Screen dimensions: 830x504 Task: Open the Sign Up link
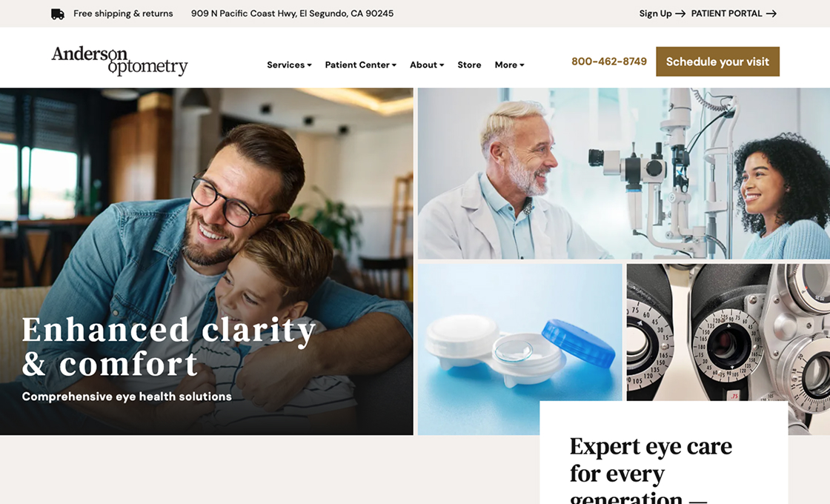pos(655,14)
